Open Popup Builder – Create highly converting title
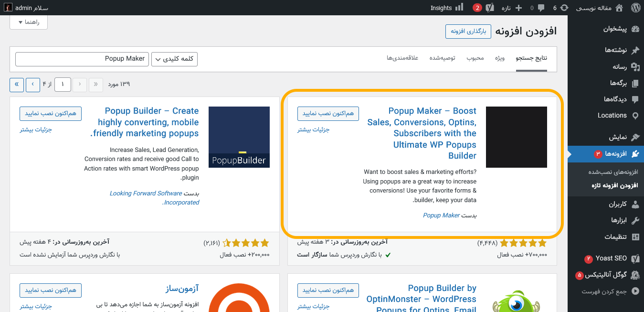644x312 pixels. point(145,122)
